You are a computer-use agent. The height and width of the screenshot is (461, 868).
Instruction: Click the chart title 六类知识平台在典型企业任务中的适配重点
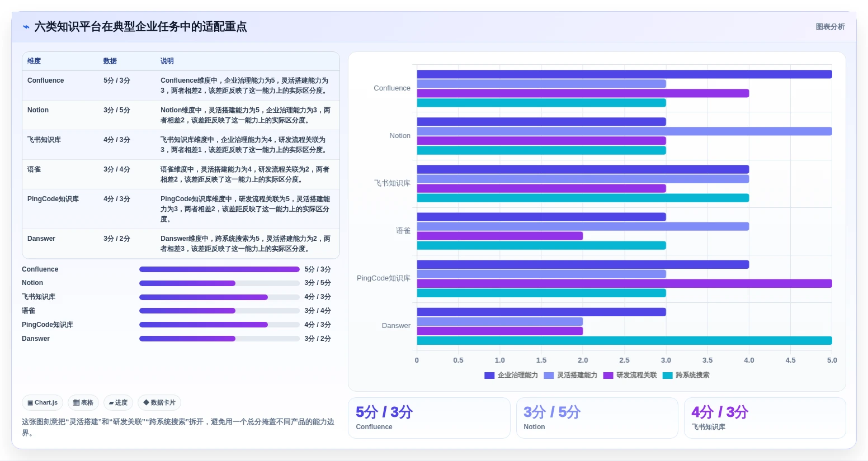140,27
